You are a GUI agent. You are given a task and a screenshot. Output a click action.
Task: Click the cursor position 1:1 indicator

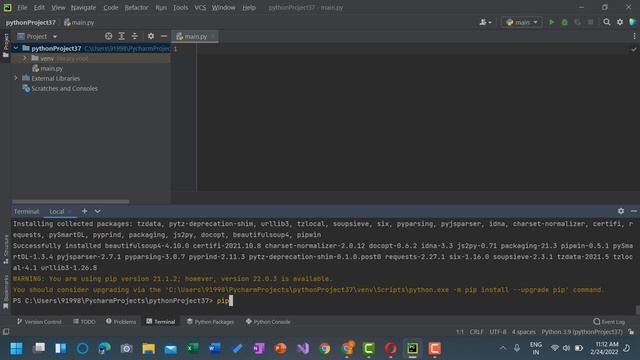point(460,332)
